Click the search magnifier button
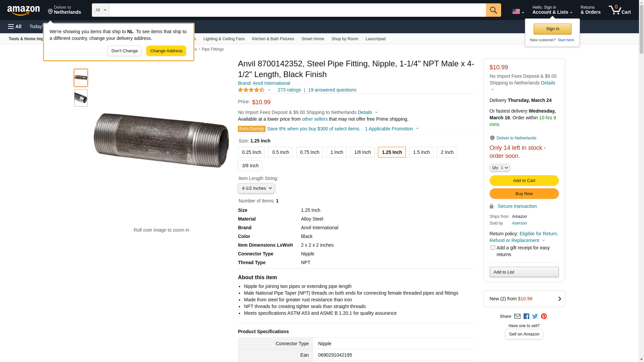Image resolution: width=644 pixels, height=362 pixels. [x=493, y=10]
